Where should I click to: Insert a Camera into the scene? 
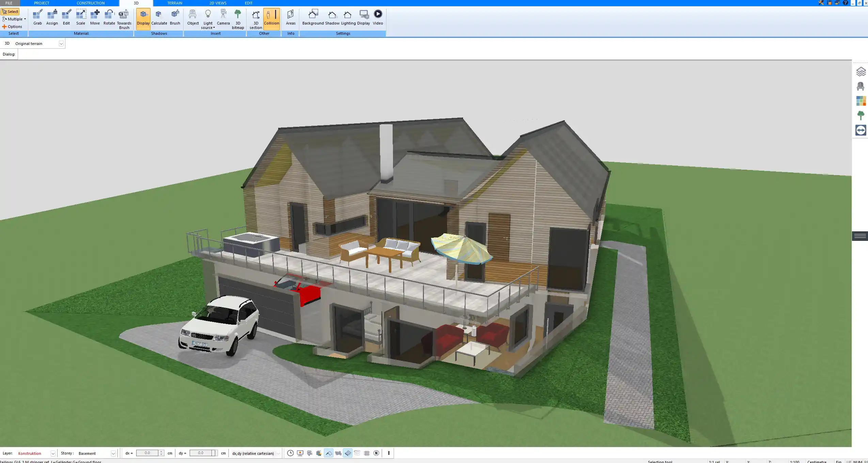[223, 17]
